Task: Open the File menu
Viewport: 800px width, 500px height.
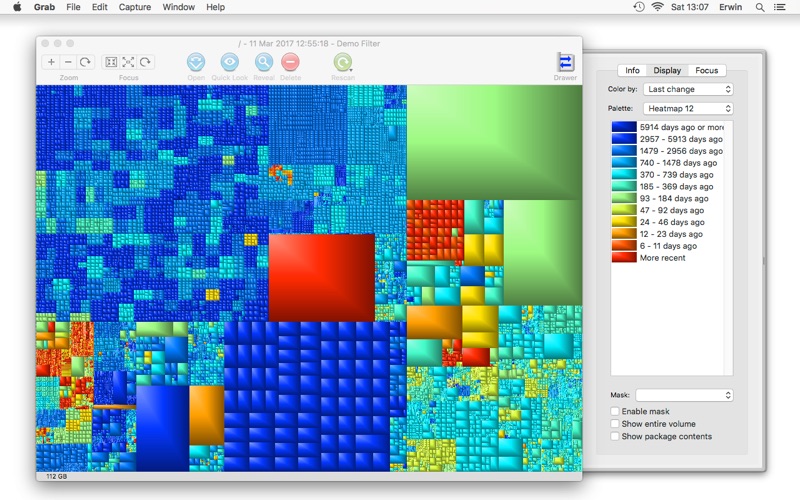Action: [73, 7]
